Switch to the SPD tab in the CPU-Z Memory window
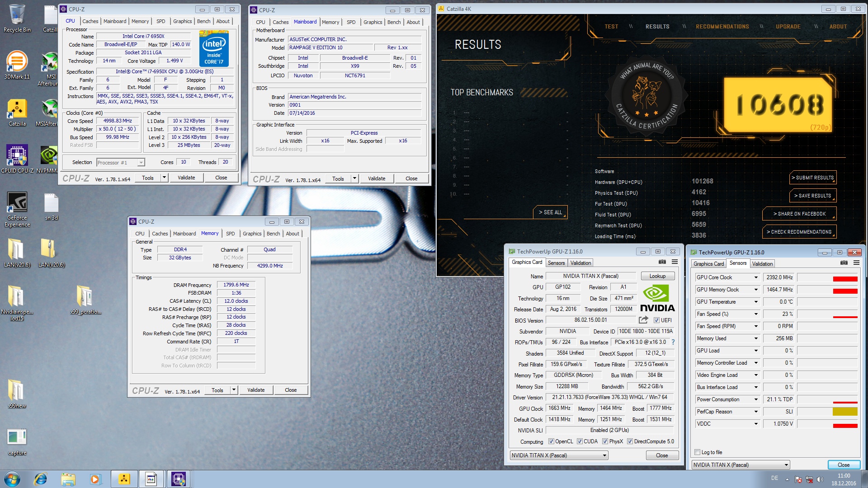The width and height of the screenshot is (868, 488). pos(230,234)
